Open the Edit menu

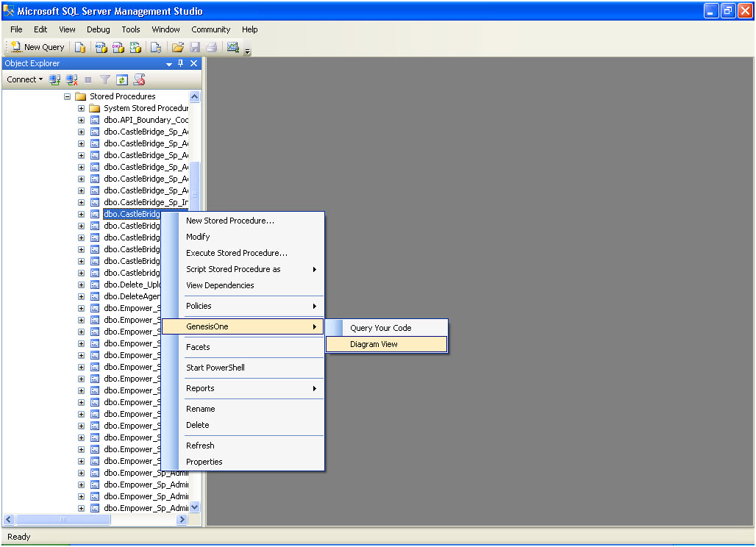pyautogui.click(x=40, y=29)
